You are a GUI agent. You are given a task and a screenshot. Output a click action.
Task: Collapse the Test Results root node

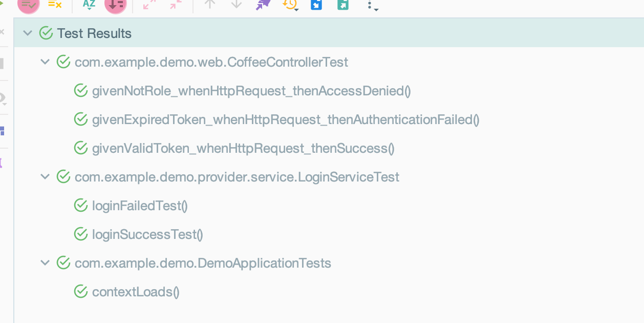[x=28, y=33]
